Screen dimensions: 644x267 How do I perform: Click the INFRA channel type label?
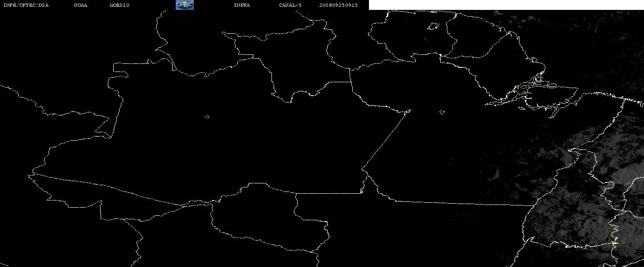(242, 5)
